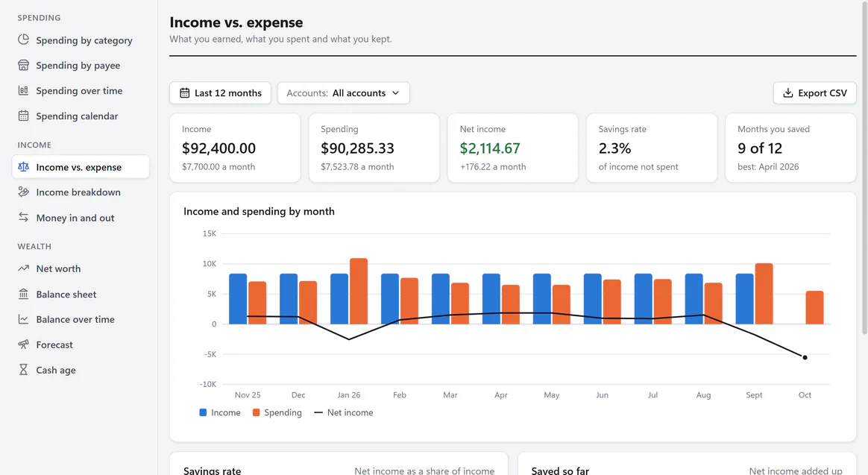Image resolution: width=868 pixels, height=475 pixels.
Task: Click the "best: April 2026" text
Action: [768, 166]
